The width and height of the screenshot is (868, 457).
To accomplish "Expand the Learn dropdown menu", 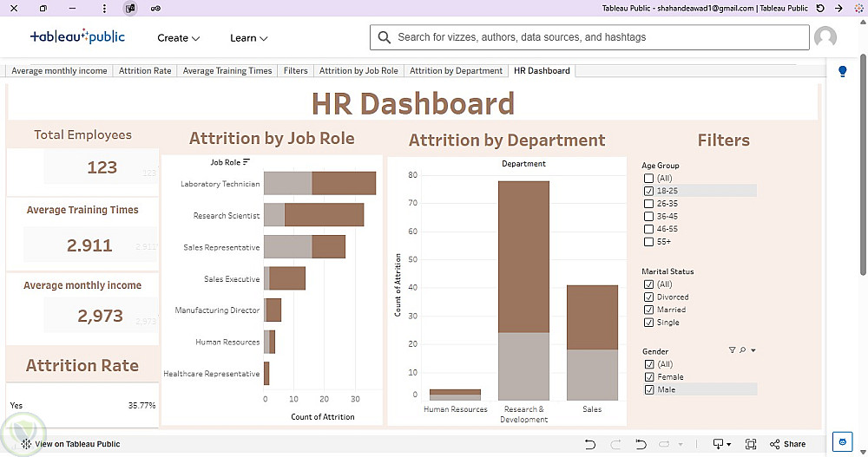I will click(248, 38).
